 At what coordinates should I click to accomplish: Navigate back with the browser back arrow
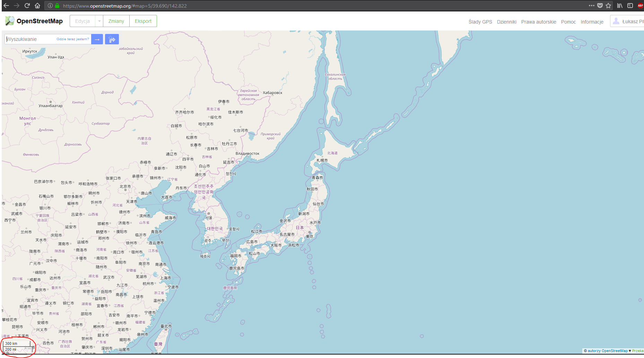pos(6,5)
